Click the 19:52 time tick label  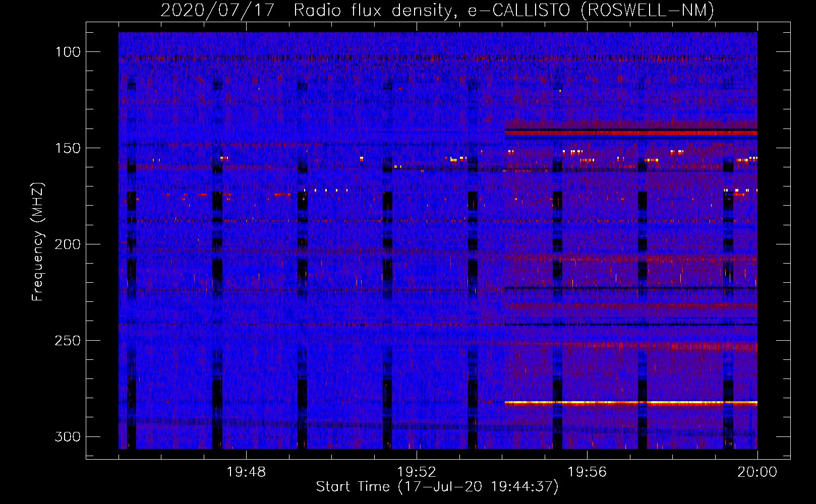pyautogui.click(x=417, y=472)
